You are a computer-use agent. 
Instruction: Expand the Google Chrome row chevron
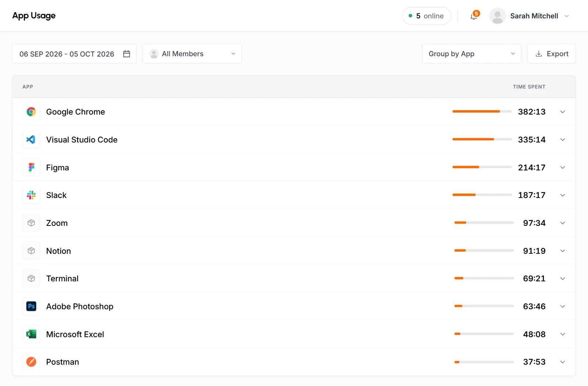click(563, 112)
